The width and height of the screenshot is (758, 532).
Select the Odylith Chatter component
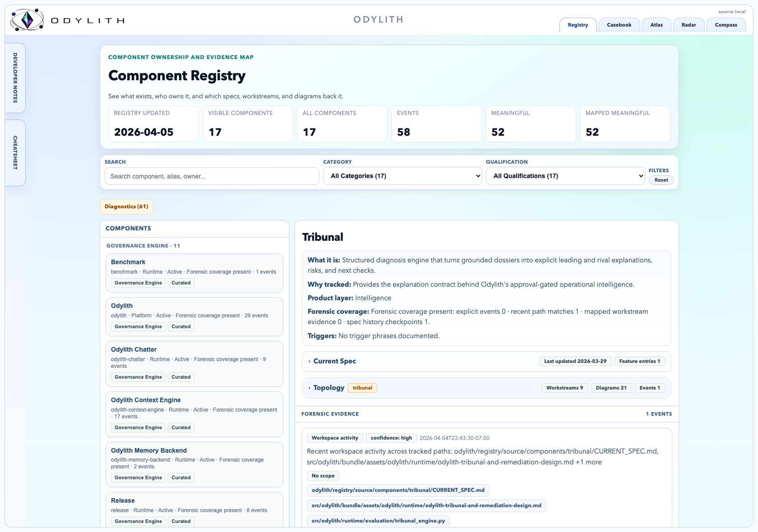coord(194,363)
